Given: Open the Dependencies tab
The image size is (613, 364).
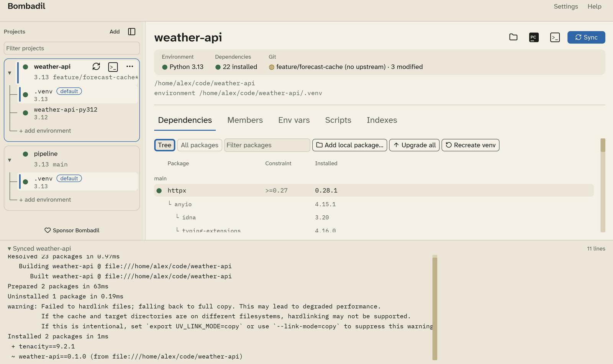Looking at the screenshot, I should coord(185,120).
